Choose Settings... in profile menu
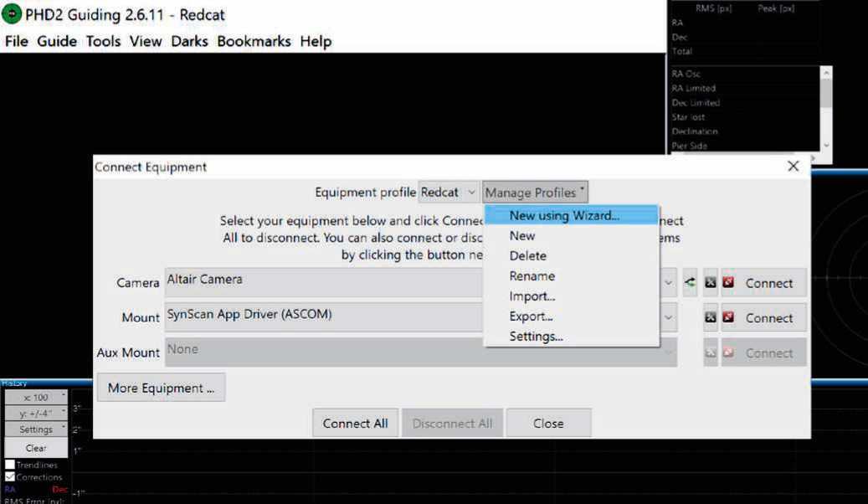The width and height of the screenshot is (868, 504). point(572,337)
